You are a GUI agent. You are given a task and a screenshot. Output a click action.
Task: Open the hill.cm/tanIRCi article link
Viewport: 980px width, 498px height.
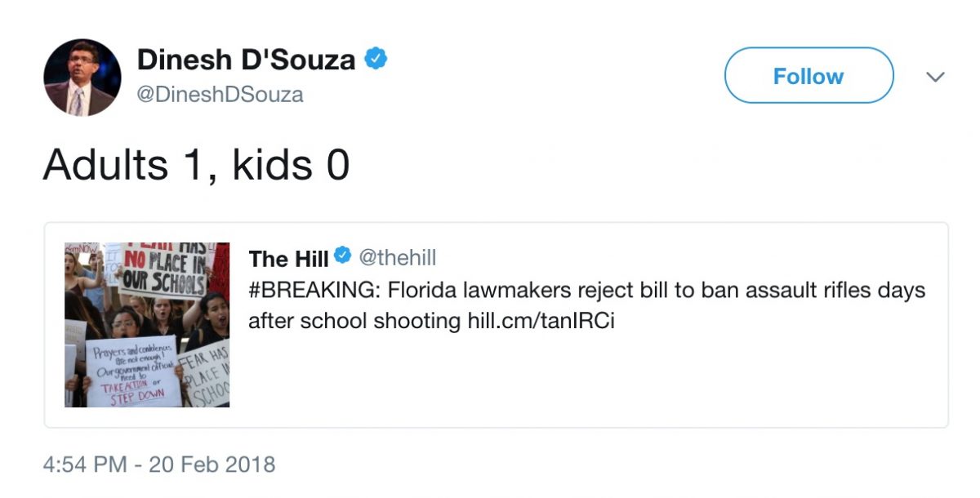coord(540,321)
